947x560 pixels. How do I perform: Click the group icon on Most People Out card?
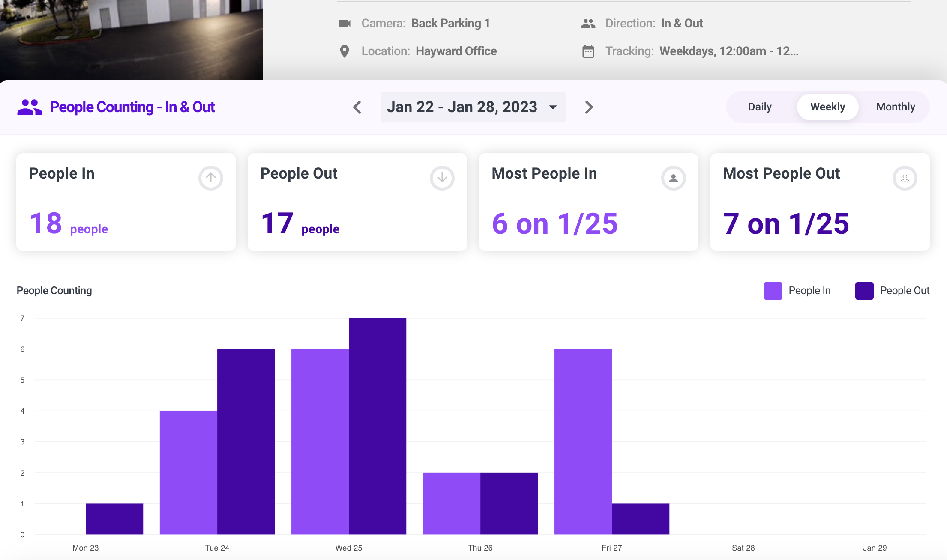905,178
